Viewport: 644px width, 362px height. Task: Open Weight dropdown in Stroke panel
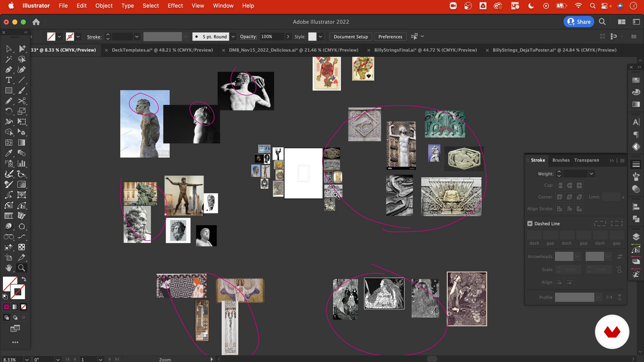[x=591, y=174]
